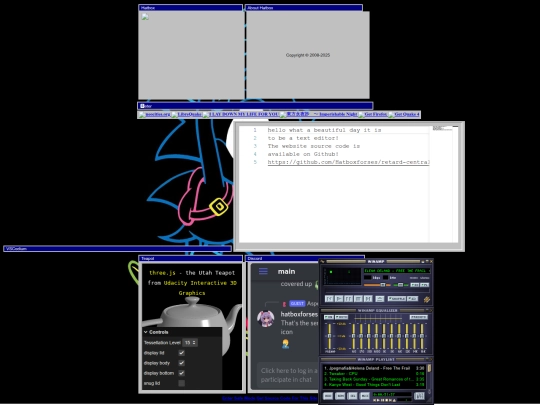540x405 pixels.
Task: Toggle equalizer ON button
Action: pyautogui.click(x=329, y=317)
